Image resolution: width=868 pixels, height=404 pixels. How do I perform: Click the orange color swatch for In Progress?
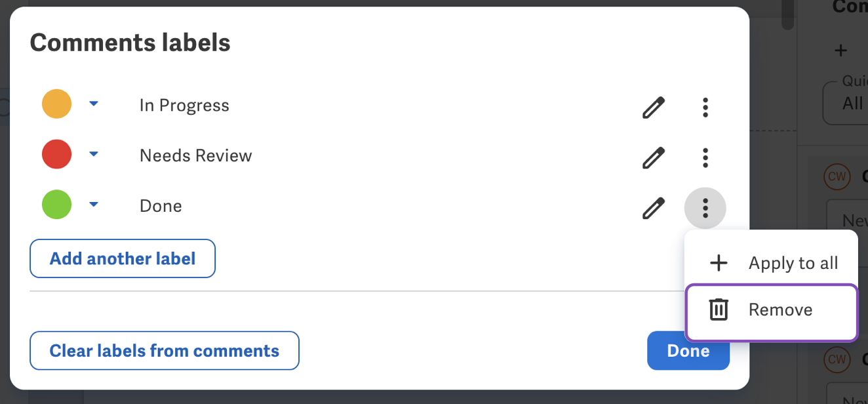[56, 104]
